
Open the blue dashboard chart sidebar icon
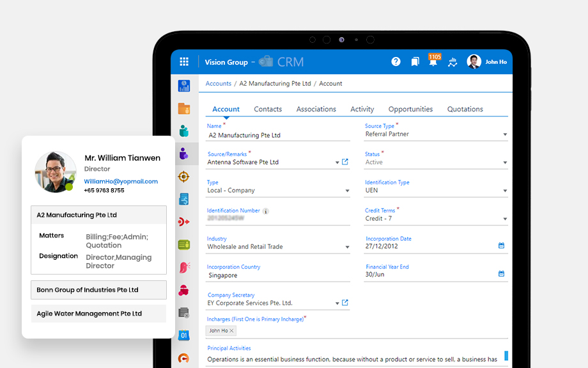[x=184, y=86]
